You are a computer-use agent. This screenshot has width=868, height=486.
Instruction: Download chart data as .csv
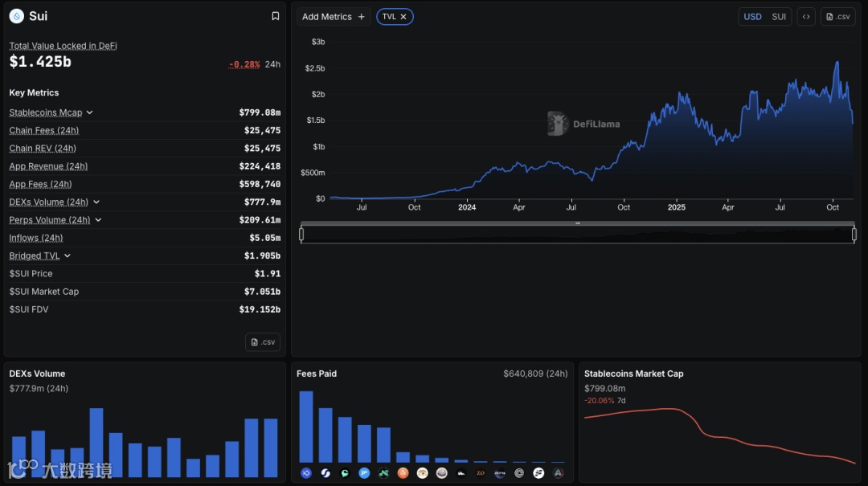tap(838, 17)
